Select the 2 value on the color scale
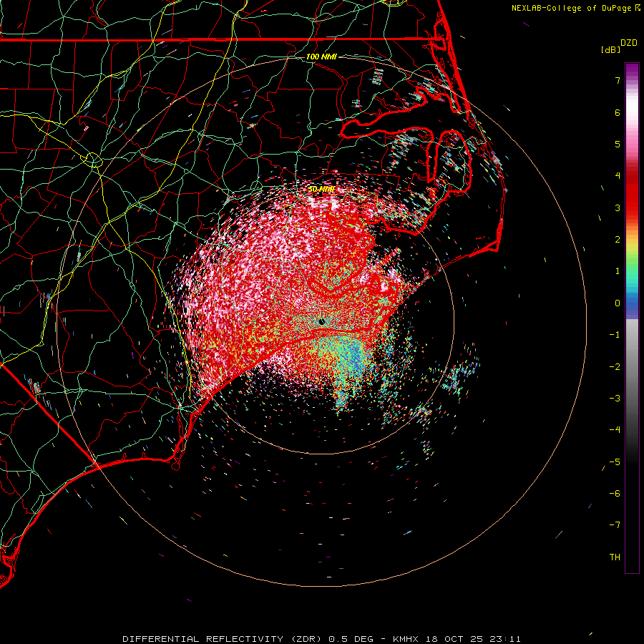The image size is (644, 644). (618, 240)
